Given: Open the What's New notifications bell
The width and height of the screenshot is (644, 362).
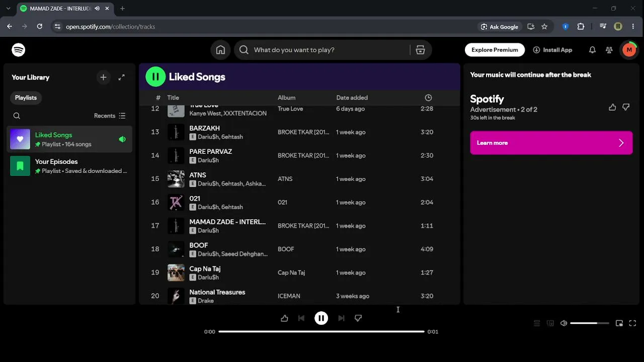Looking at the screenshot, I should click(592, 50).
